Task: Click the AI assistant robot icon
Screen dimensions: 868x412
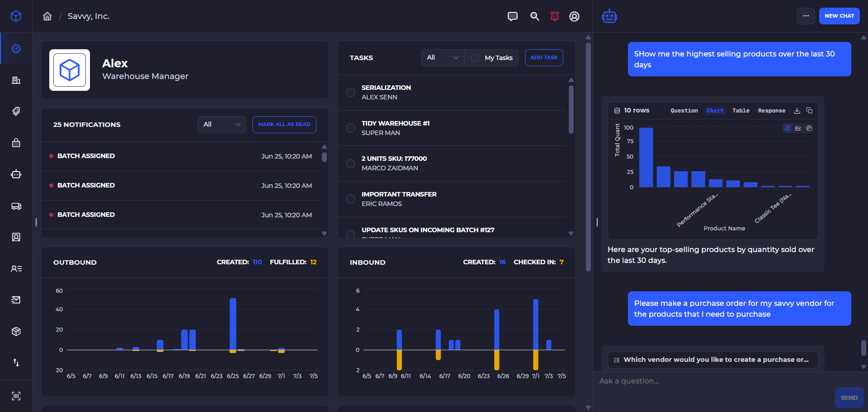Action: [609, 16]
